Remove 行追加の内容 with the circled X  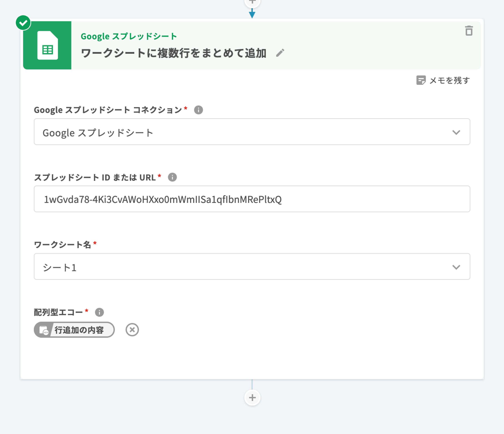[x=132, y=330]
